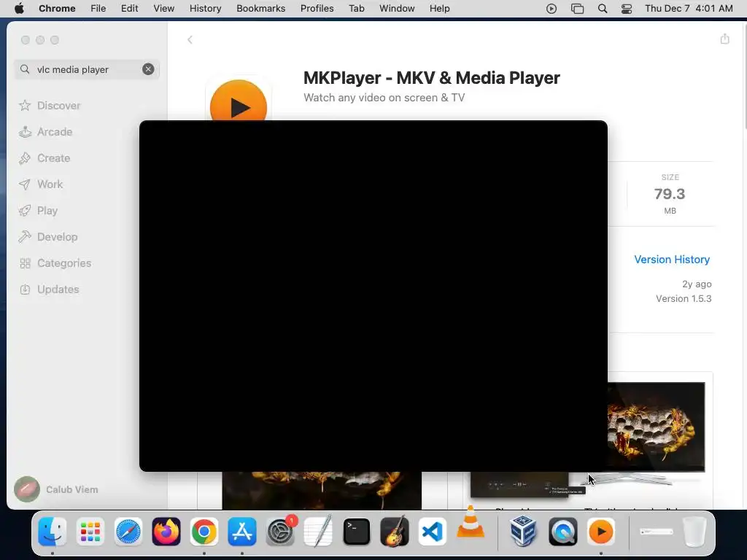Viewport: 747px width, 560px height.
Task: Open the File menu
Action: [x=98, y=9]
